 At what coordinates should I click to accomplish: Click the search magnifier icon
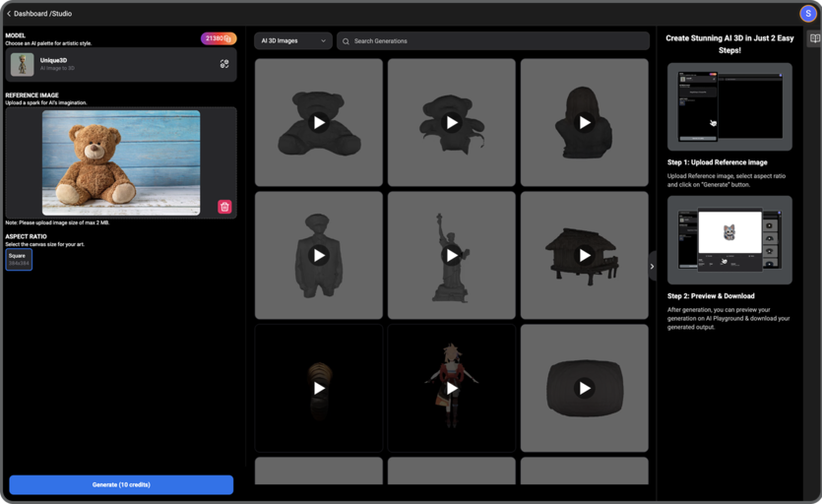pos(346,41)
